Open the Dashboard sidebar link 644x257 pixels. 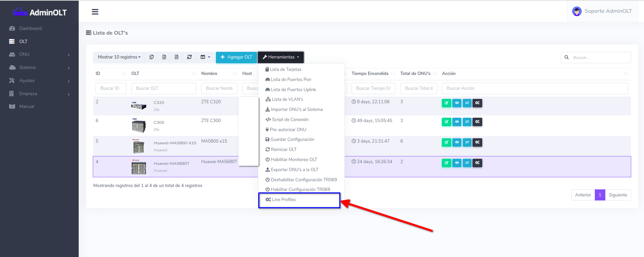click(30, 29)
